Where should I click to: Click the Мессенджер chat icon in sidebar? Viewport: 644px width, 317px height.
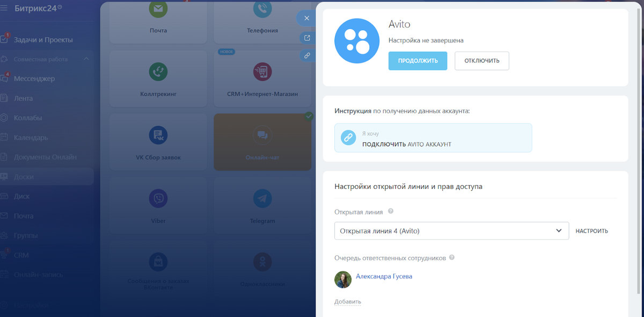(x=4, y=79)
